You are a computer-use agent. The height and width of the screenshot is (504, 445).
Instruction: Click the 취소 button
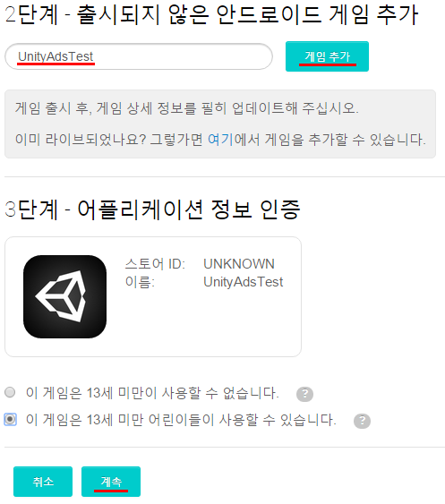click(43, 482)
